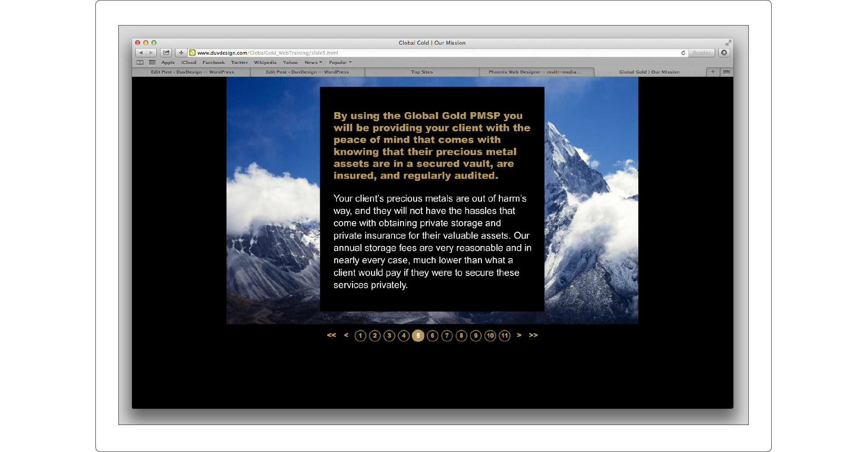Image resolution: width=868 pixels, height=452 pixels.
Task: Go back with the Safari back arrow
Action: point(141,53)
